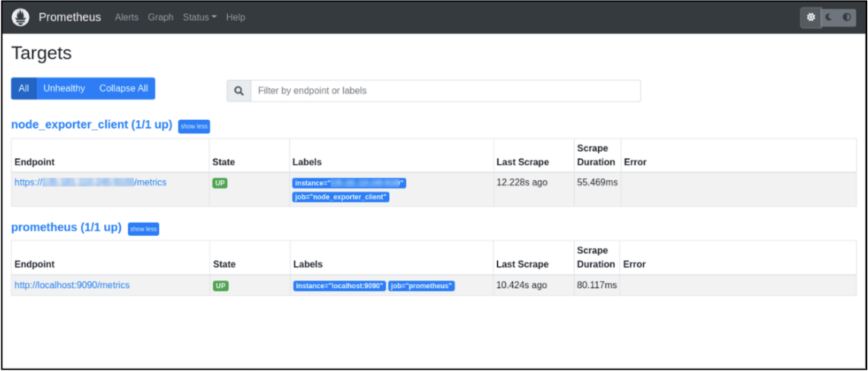868x371 pixels.
Task: Open prometheus (1/1 up) heading link
Action: click(66, 227)
